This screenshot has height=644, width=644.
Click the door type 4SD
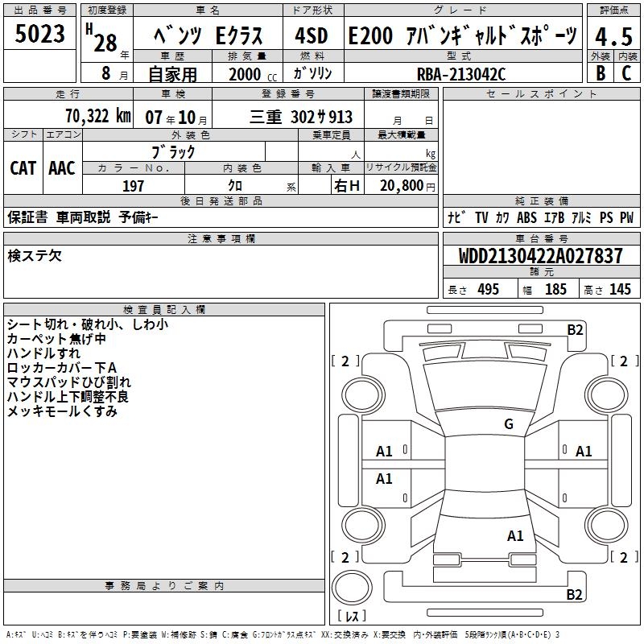tap(312, 35)
